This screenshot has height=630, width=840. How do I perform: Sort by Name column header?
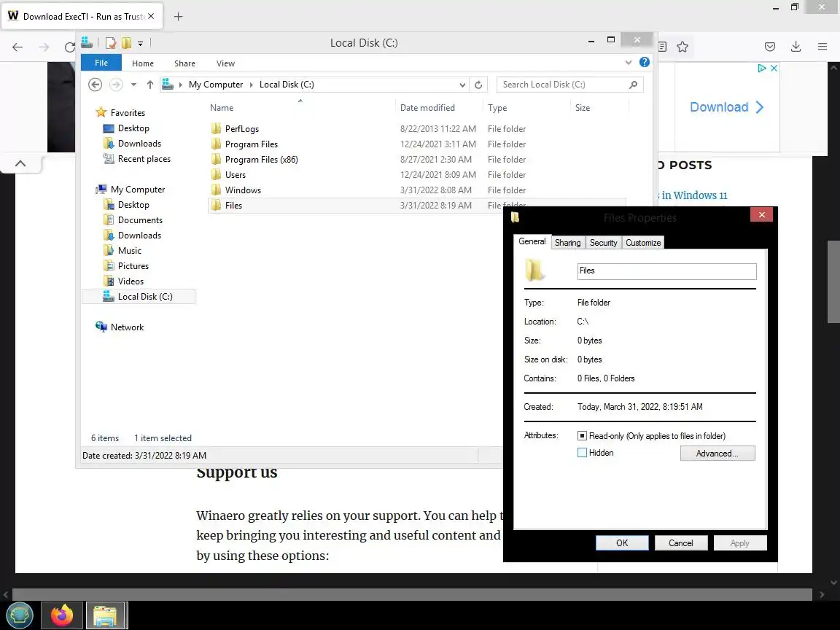point(222,108)
